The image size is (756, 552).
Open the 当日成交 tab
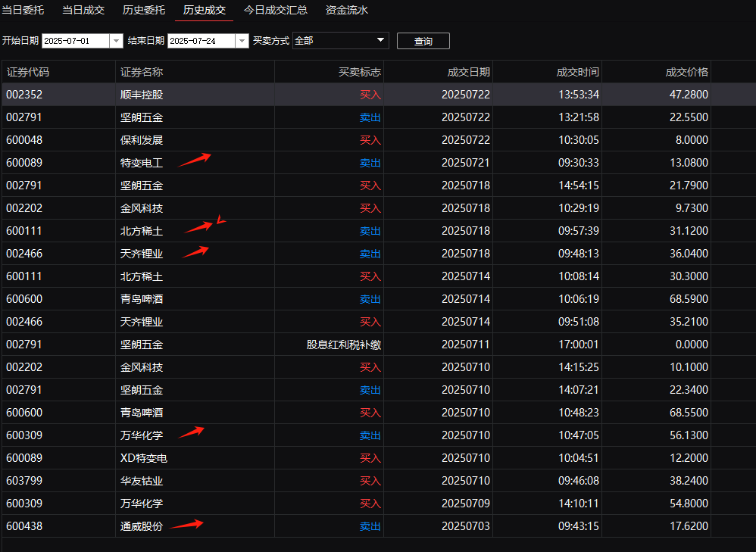pyautogui.click(x=83, y=10)
